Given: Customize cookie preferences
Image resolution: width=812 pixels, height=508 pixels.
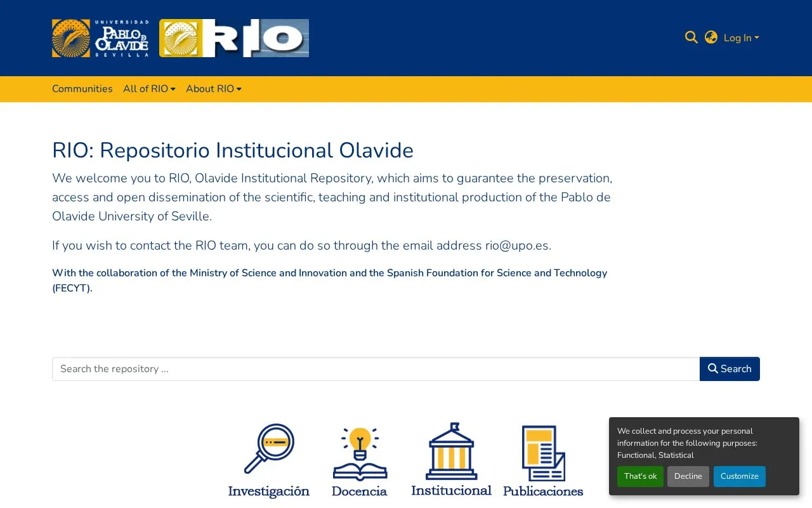Looking at the screenshot, I should click(740, 476).
